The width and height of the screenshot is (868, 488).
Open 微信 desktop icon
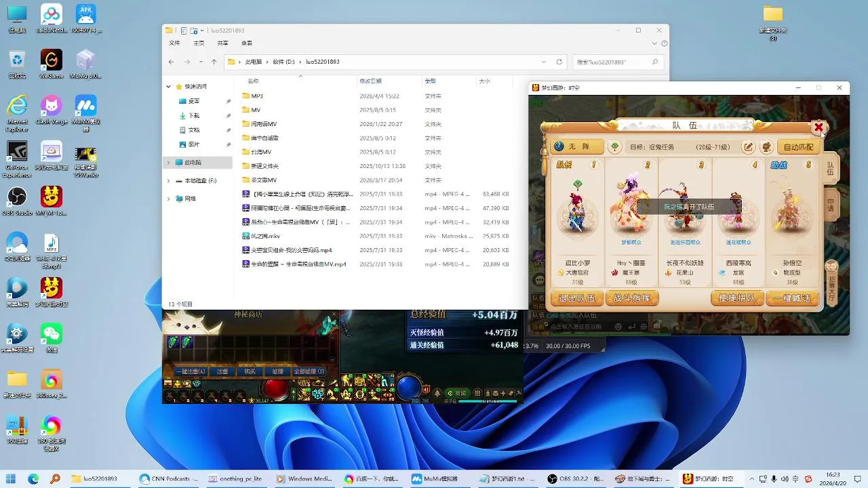point(52,338)
